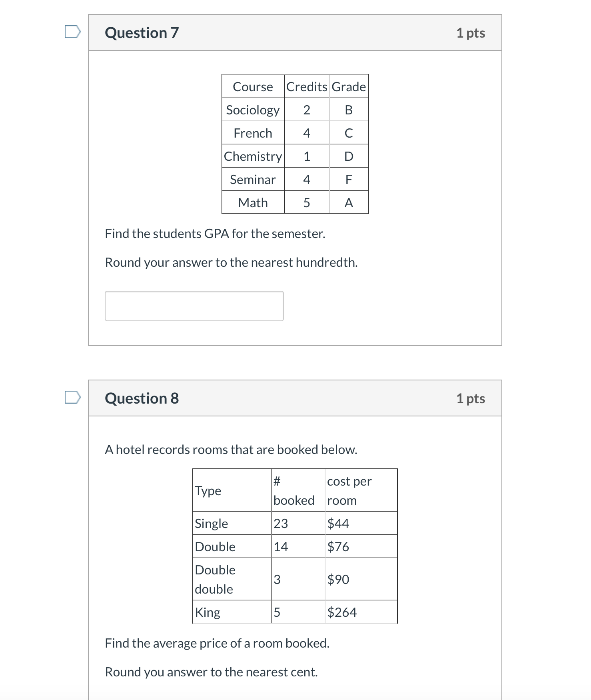591x700 pixels.
Task: Select the Math row in the grades table
Action: tap(294, 202)
